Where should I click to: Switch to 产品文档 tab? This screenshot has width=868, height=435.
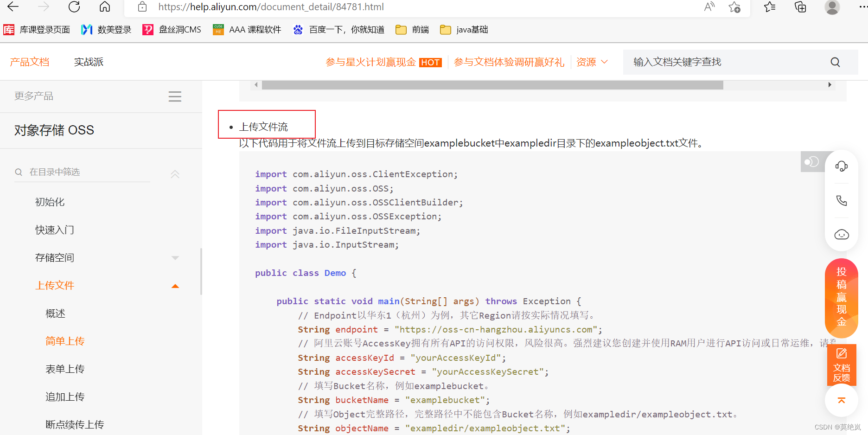(x=30, y=62)
